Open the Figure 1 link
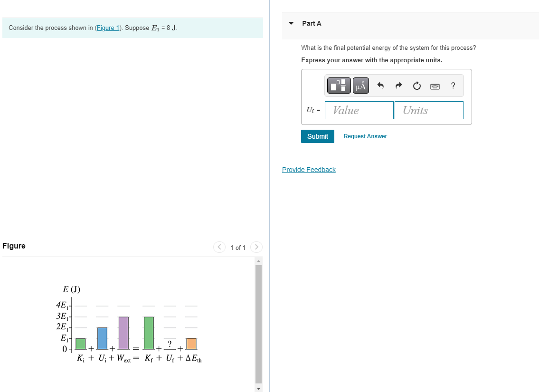 (108, 28)
